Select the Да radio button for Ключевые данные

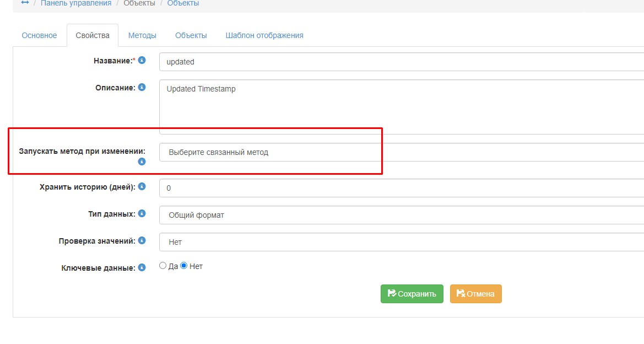(x=163, y=265)
